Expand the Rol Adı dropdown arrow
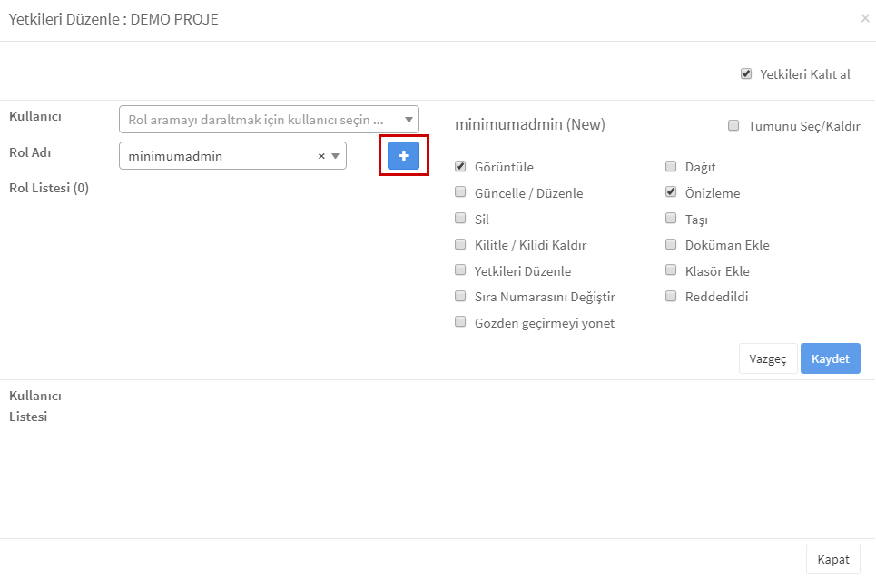This screenshot has height=588, width=876. pos(336,156)
